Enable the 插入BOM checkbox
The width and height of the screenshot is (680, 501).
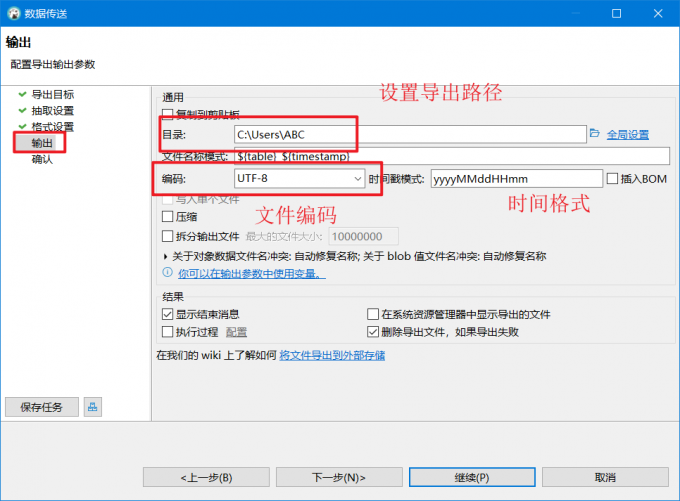pyautogui.click(x=613, y=178)
